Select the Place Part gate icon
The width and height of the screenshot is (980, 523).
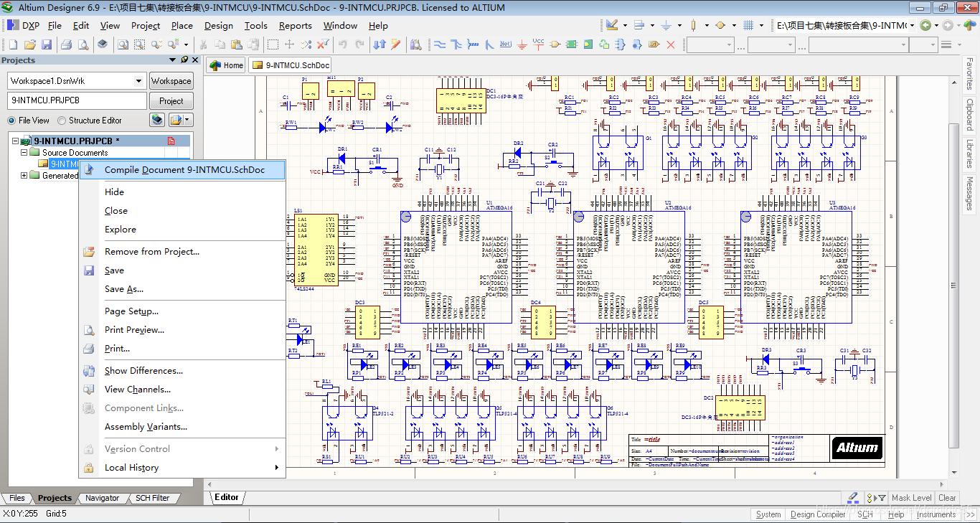(555, 44)
